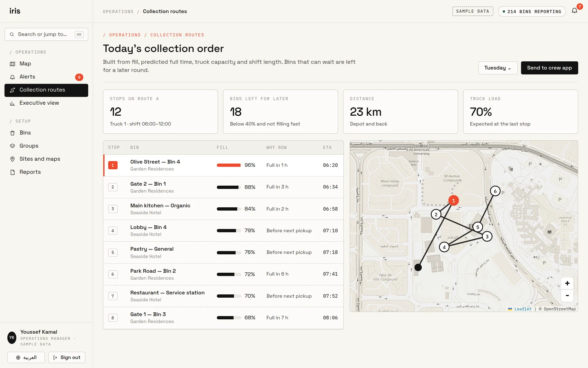
Task: Click the ETA column header
Action: point(327,148)
